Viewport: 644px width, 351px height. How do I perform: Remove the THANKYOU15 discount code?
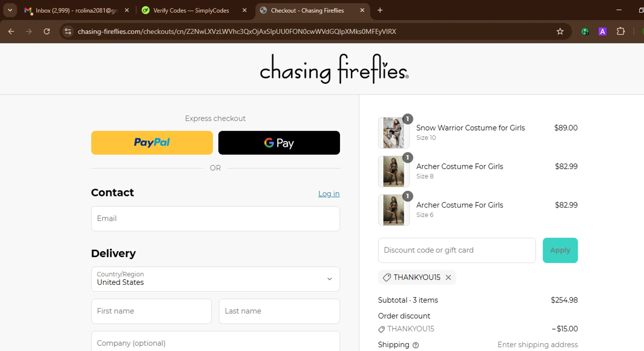coord(448,278)
